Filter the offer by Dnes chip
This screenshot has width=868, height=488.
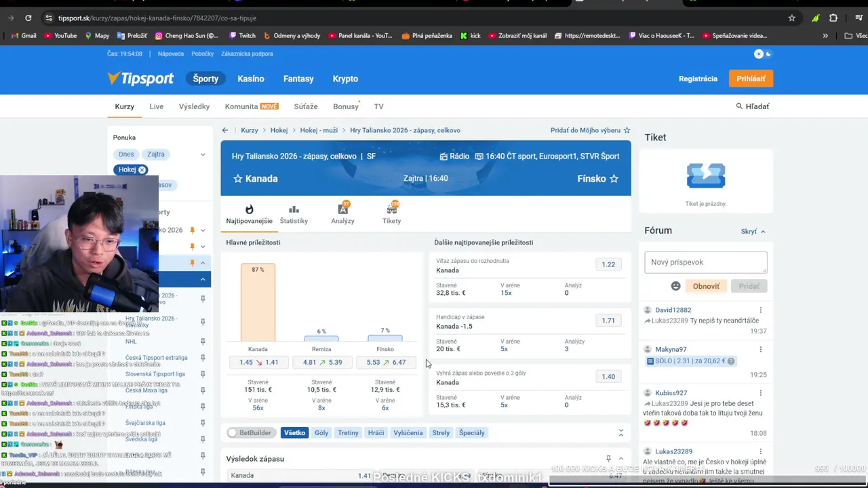[x=126, y=155]
